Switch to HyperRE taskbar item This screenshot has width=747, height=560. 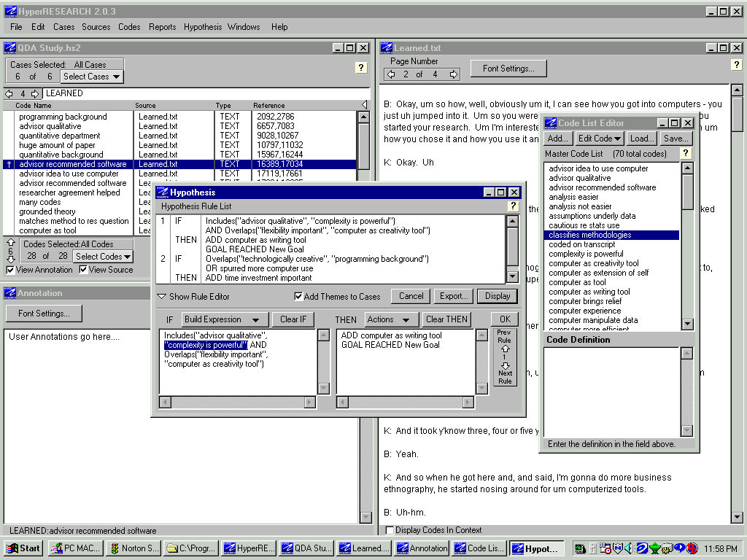click(x=249, y=548)
